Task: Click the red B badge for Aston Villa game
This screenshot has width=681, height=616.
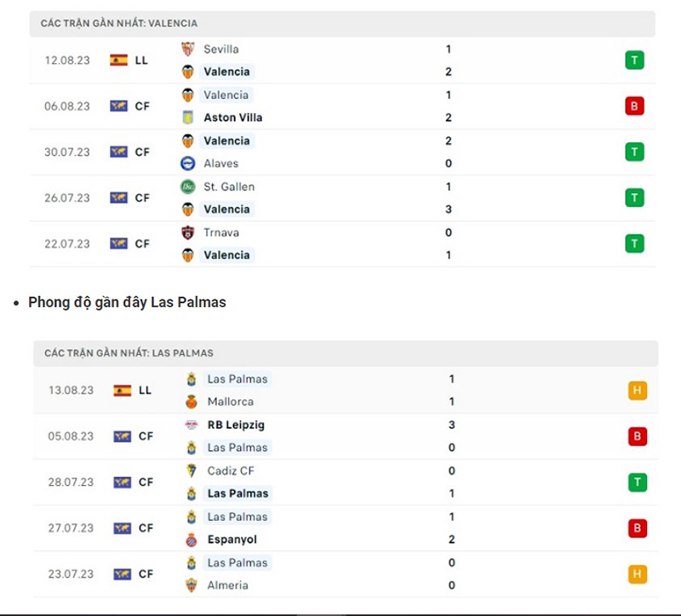Action: [634, 106]
